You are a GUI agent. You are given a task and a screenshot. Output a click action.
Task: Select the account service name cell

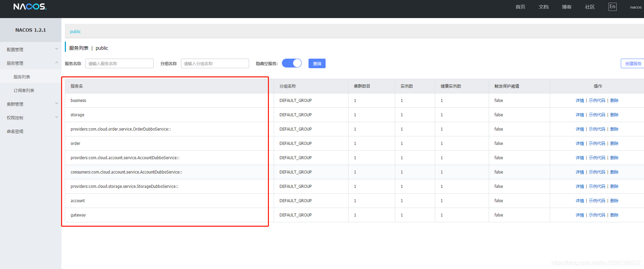point(169,201)
